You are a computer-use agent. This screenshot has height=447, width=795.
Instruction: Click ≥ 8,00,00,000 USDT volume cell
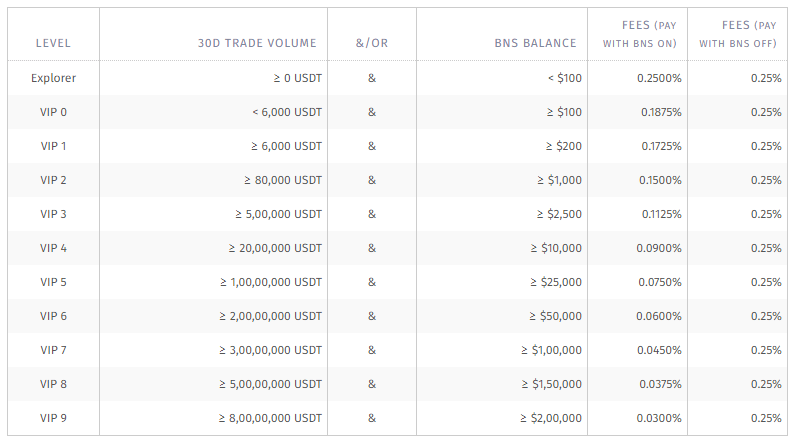(270, 418)
